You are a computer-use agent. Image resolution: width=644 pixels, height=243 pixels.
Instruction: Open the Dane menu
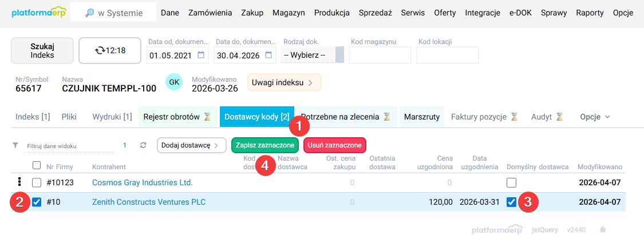click(x=170, y=13)
